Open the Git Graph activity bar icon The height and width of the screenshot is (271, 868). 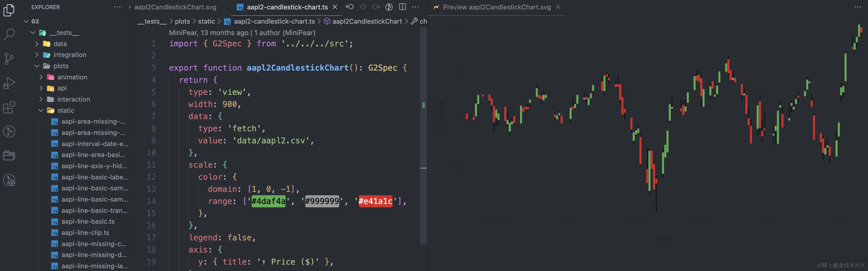tap(9, 132)
